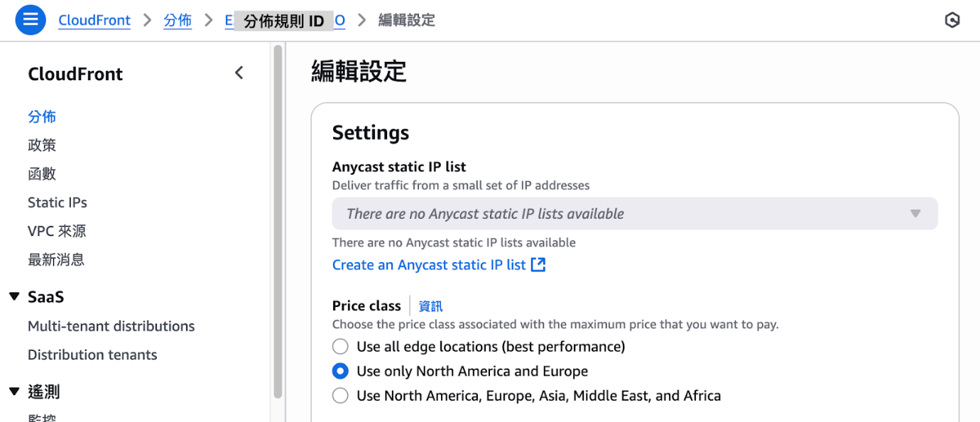Collapse the CloudFront sidebar panel

coord(239,72)
